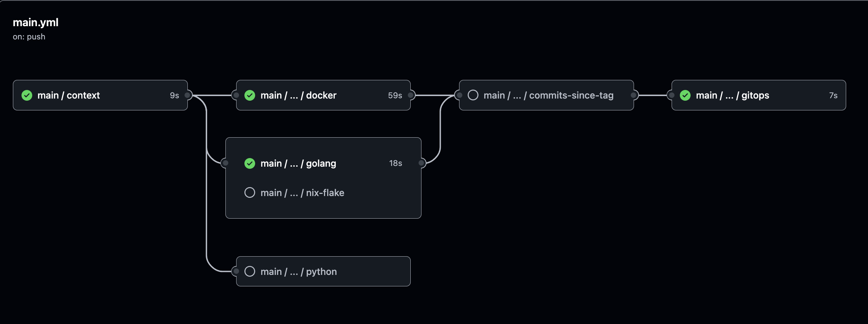Click the pending status circle on commits-since-tag
This screenshot has width=868, height=324.
pyautogui.click(x=473, y=95)
